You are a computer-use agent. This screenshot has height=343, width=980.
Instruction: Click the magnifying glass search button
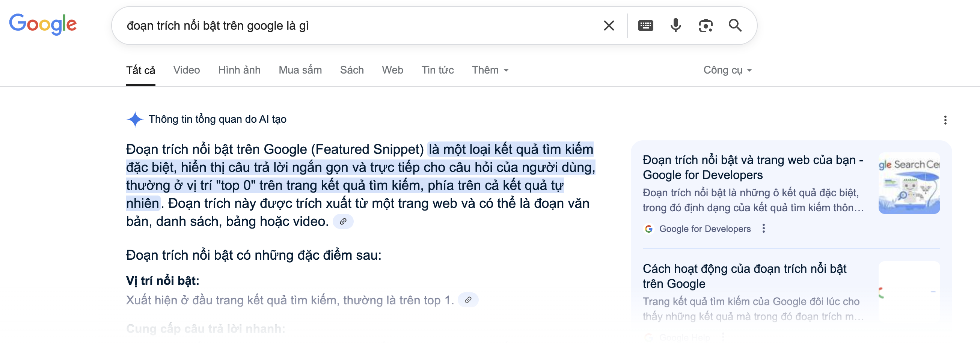735,26
